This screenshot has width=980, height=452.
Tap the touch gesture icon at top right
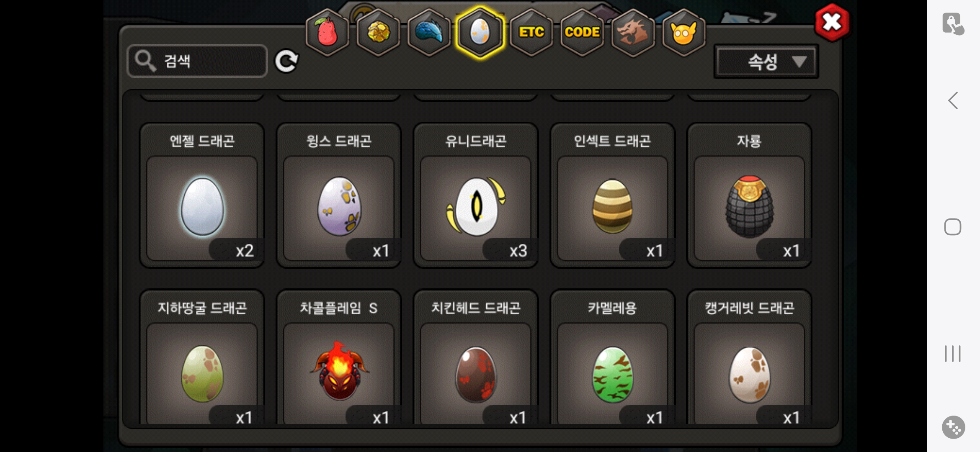click(x=953, y=23)
